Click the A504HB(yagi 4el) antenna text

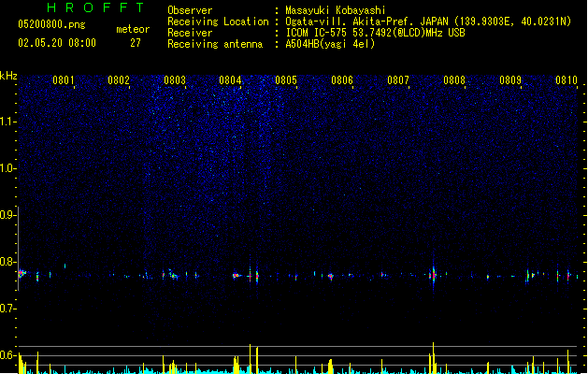click(x=330, y=44)
